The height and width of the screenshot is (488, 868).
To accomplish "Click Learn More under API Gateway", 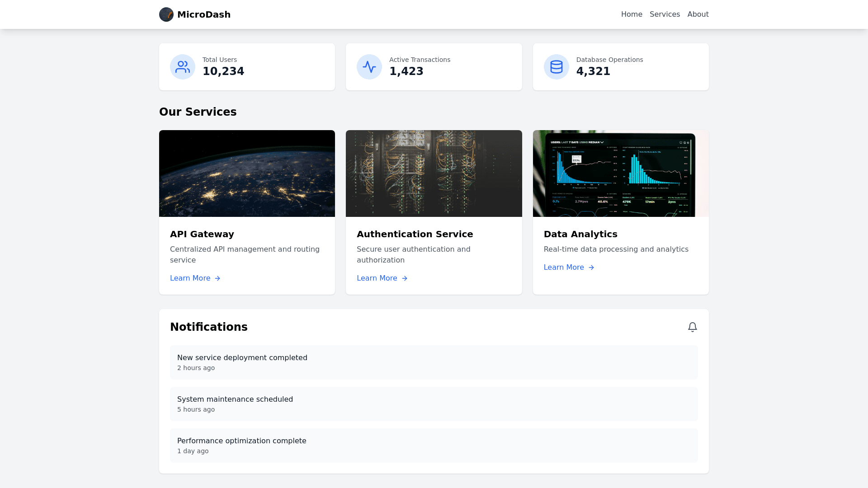I will click(x=190, y=278).
